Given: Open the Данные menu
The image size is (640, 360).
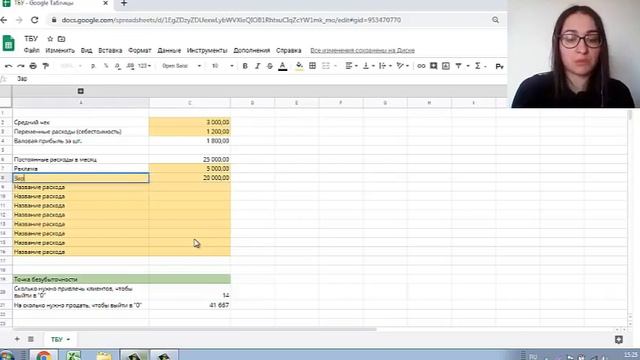Looking at the screenshot, I should tap(169, 51).
